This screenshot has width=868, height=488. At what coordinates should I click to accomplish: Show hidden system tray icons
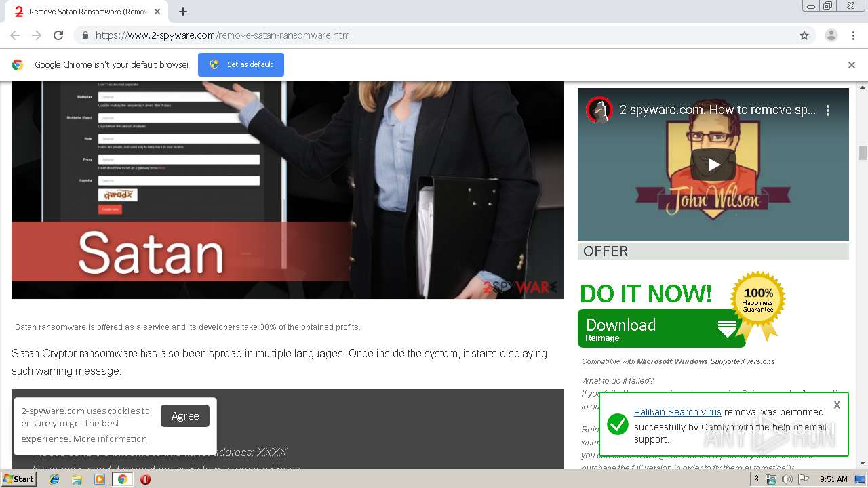[x=756, y=479]
